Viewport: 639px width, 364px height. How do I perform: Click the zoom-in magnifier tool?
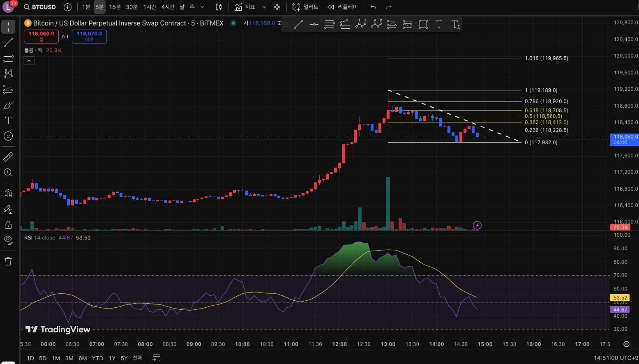[8, 173]
